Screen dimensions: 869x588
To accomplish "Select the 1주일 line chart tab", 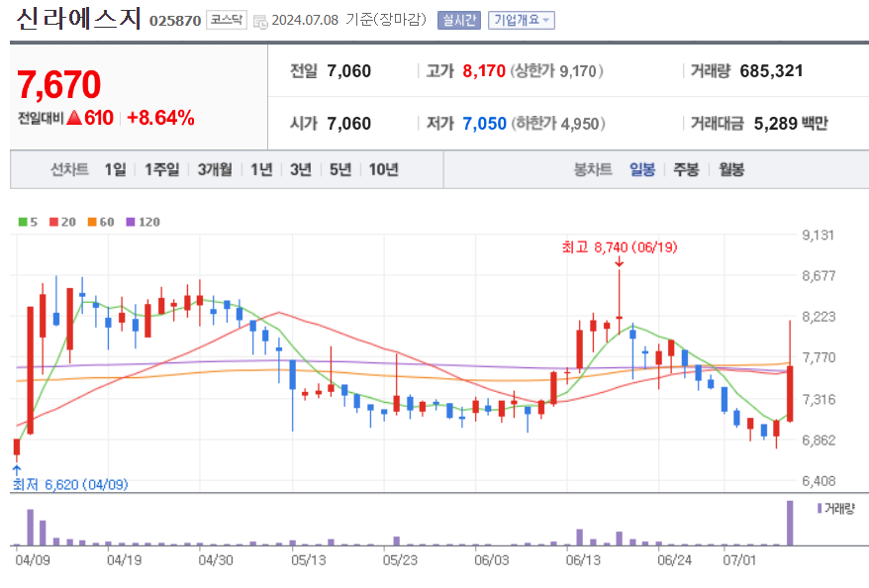I will 162,169.
